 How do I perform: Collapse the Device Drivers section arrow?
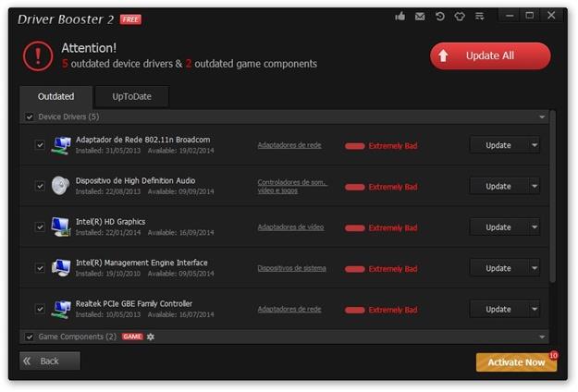point(542,117)
